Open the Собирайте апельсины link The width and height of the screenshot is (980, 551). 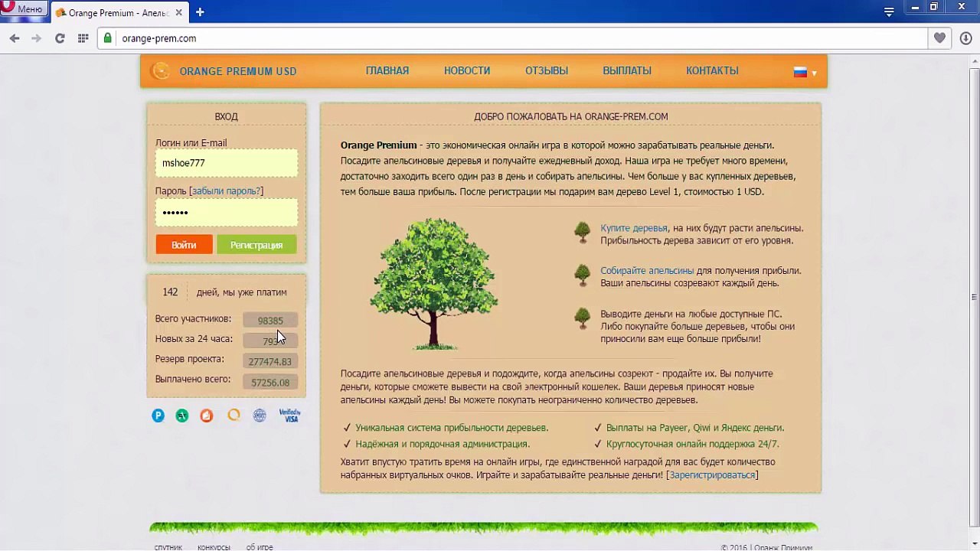[x=647, y=270]
